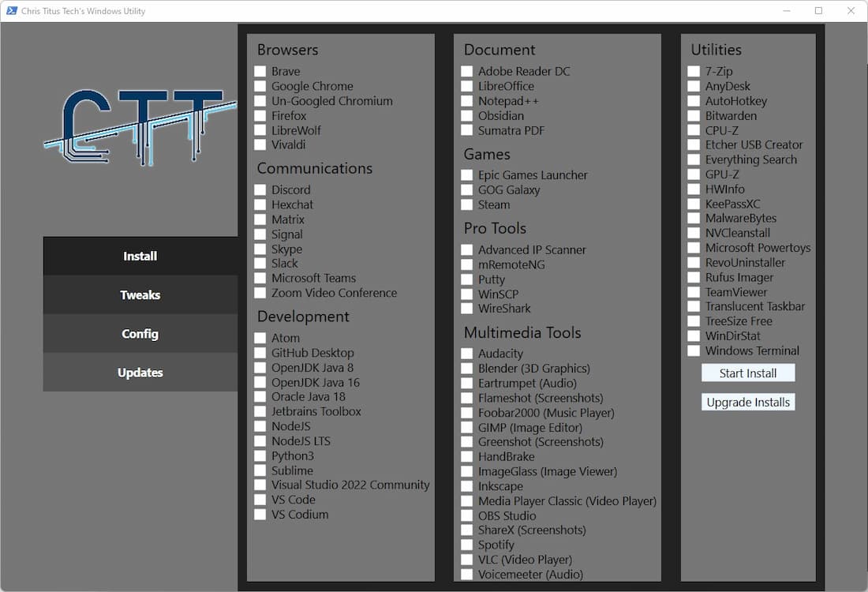Select the HWInfo checkbox
868x592 pixels.
pos(694,189)
